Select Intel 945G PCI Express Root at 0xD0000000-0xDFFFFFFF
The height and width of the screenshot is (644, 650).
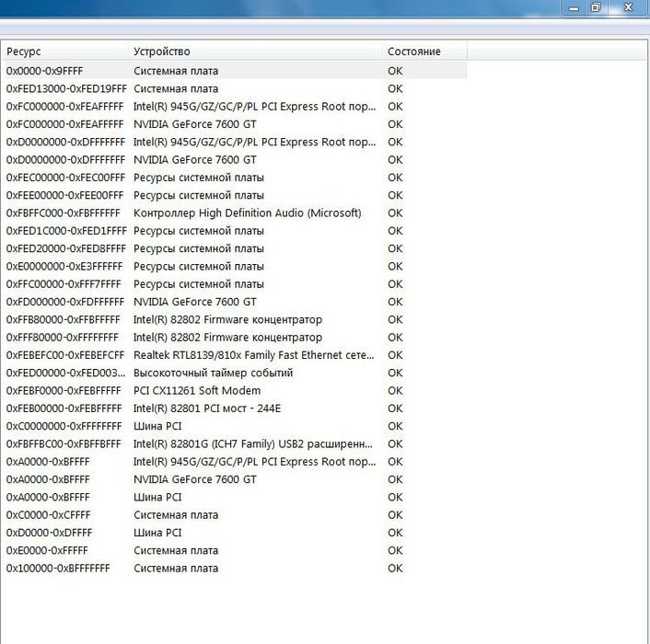point(254,142)
